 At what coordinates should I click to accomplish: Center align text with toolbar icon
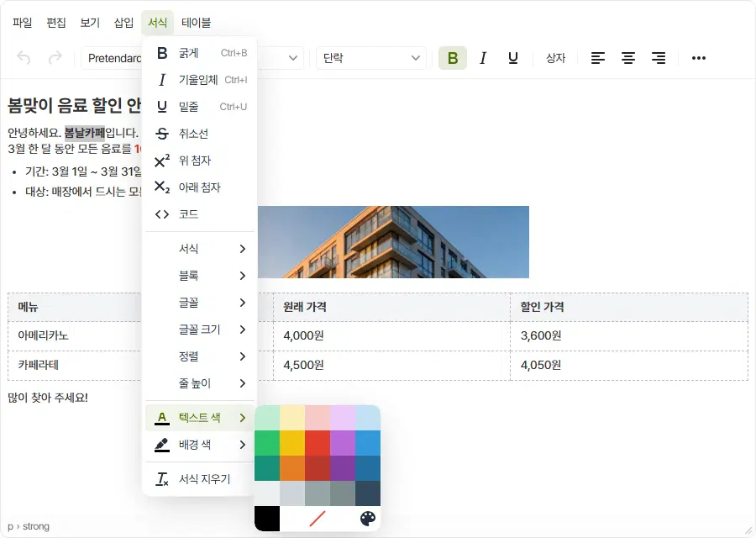(628, 58)
